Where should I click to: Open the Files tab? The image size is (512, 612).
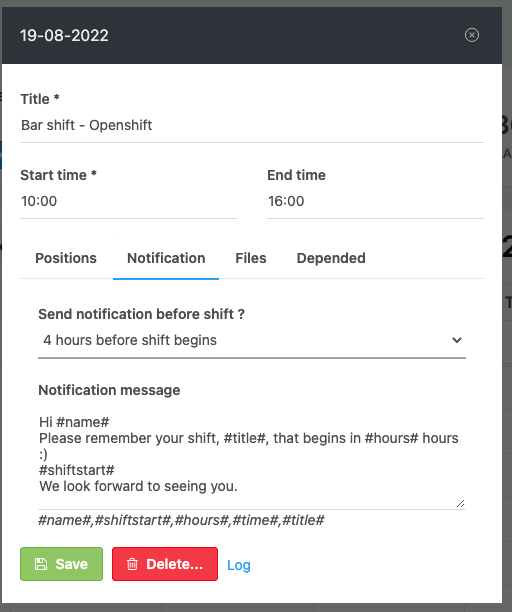tap(251, 258)
